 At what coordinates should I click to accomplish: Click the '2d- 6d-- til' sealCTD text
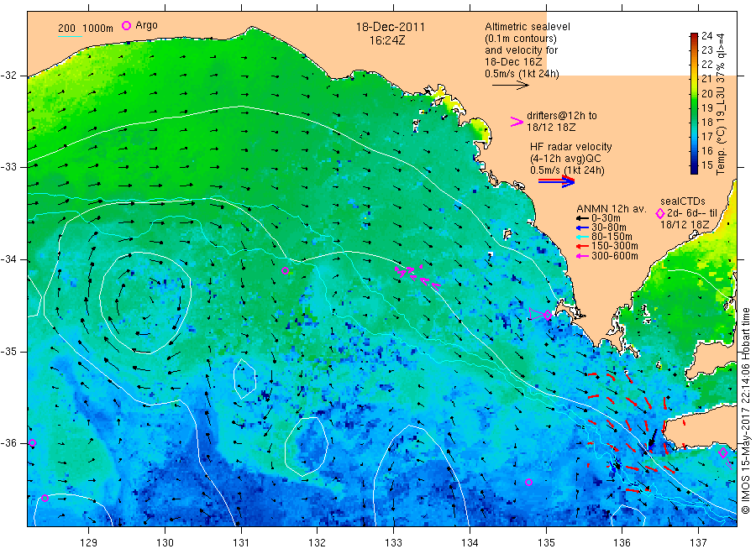(692, 213)
